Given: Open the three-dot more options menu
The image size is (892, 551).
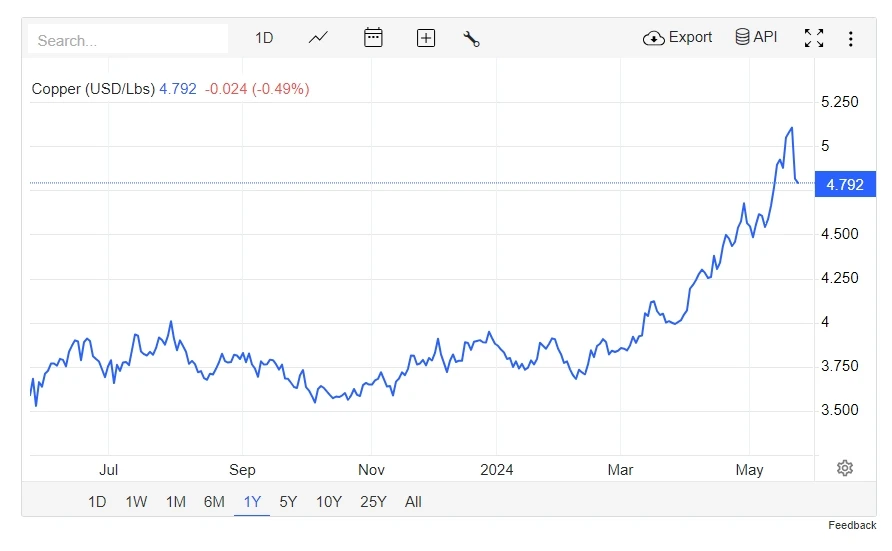Looking at the screenshot, I should [850, 39].
